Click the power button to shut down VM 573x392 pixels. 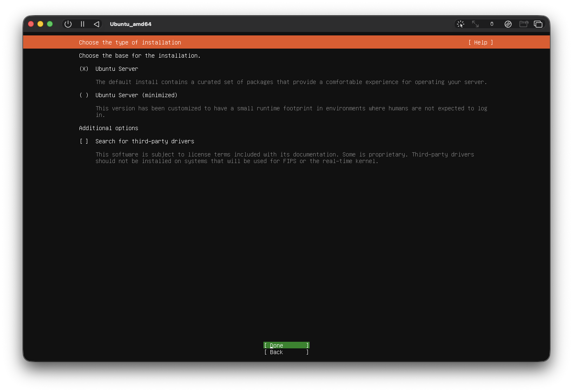point(68,24)
